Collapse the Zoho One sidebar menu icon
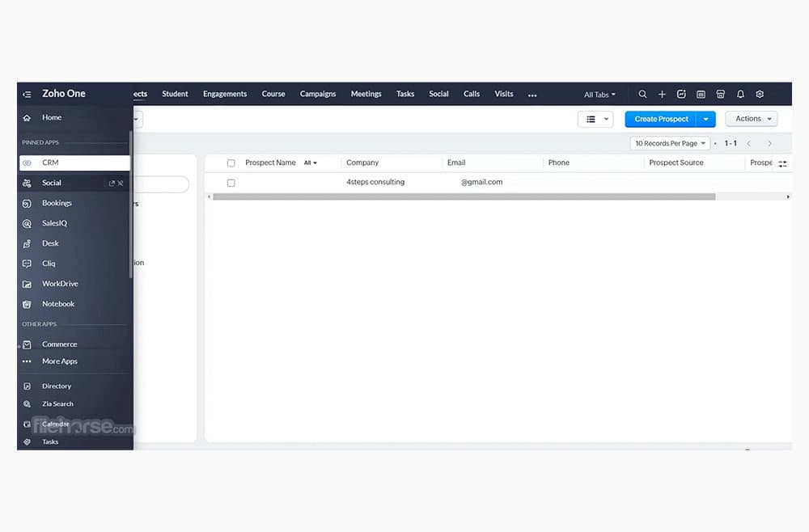This screenshot has width=809, height=532. click(27, 95)
